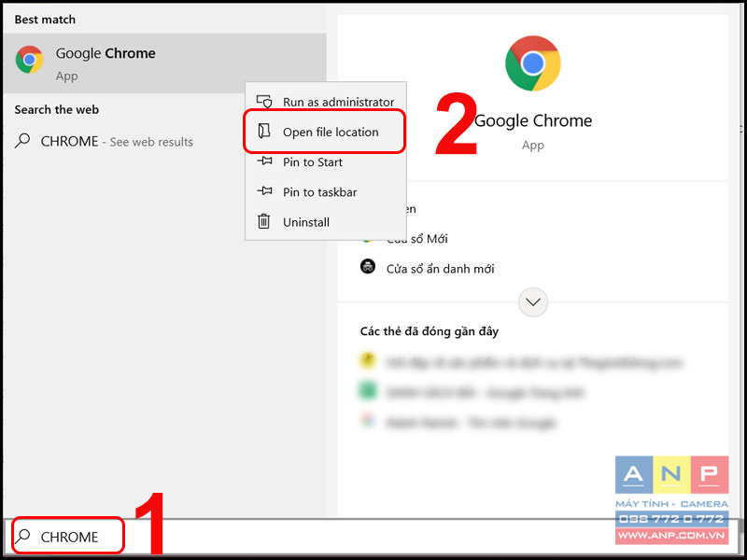
Task: Click the pin icon beside Pin to Start
Action: 264,161
